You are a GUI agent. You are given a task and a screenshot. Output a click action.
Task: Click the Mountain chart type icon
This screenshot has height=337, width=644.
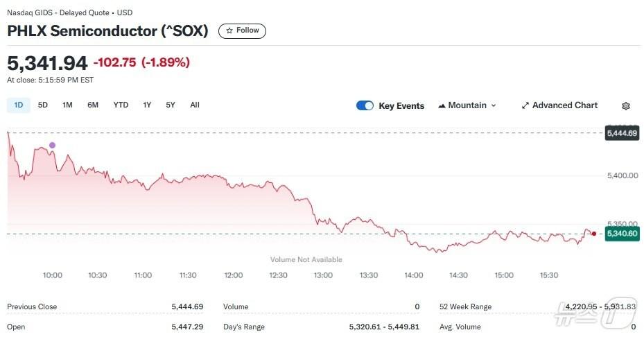point(441,106)
